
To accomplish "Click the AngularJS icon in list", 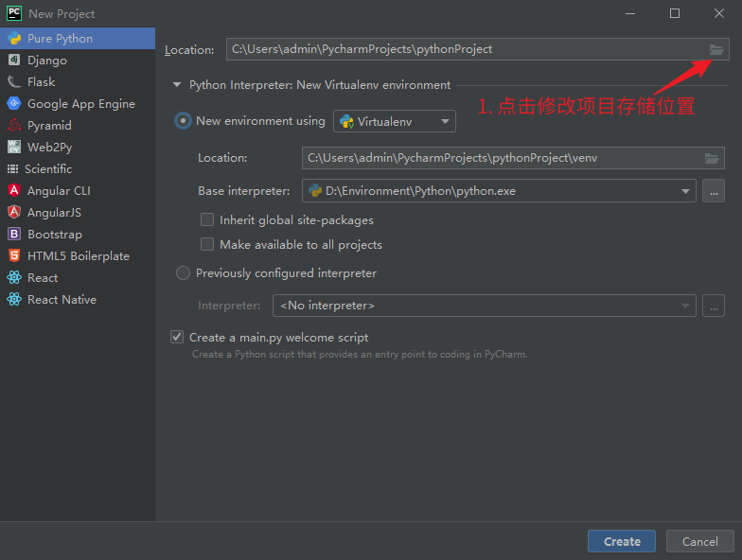I will [14, 213].
